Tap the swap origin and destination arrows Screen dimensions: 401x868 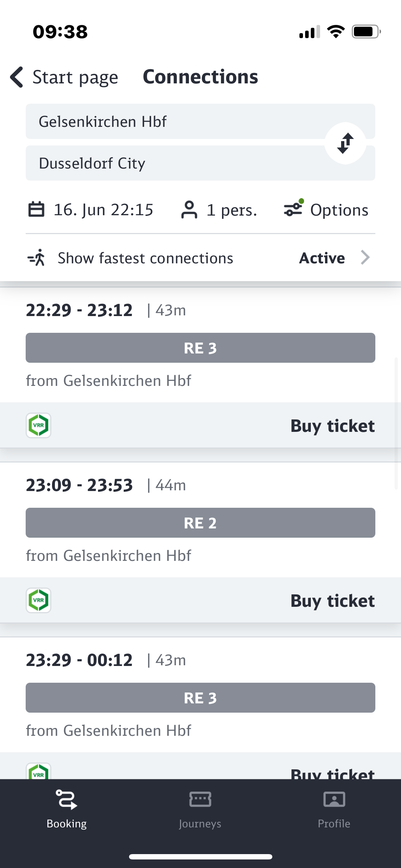345,143
